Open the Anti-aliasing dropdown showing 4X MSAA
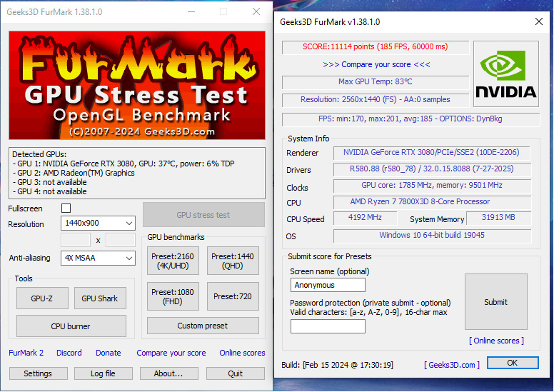The width and height of the screenshot is (554, 392). [98, 258]
